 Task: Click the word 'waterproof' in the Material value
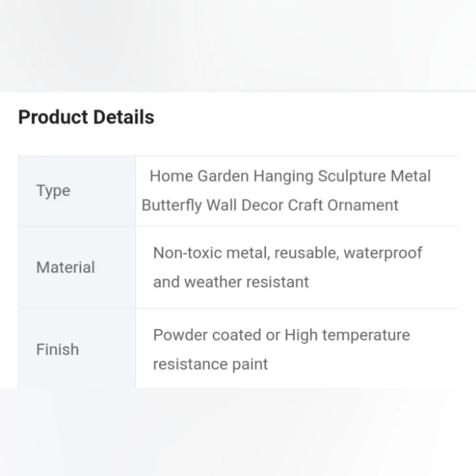(383, 254)
